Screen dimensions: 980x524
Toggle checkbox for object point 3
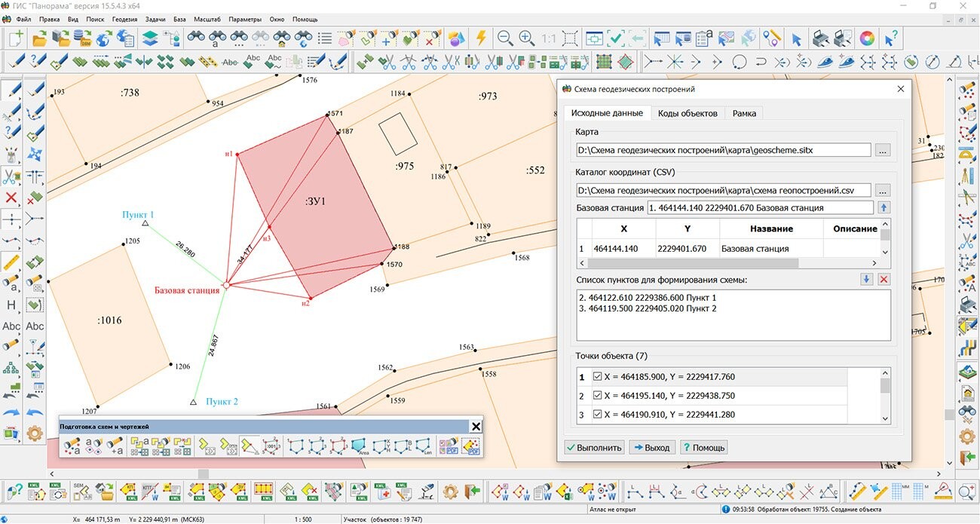pyautogui.click(x=598, y=415)
